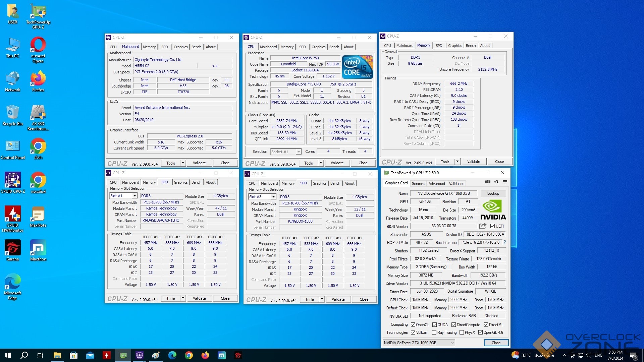Toggle the Ray Tracing checkbox

(x=434, y=333)
